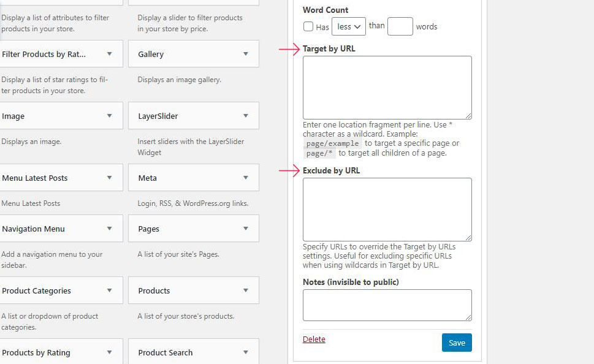This screenshot has width=594, height=364.
Task: Expand the Pages widget arrow
Action: click(246, 229)
